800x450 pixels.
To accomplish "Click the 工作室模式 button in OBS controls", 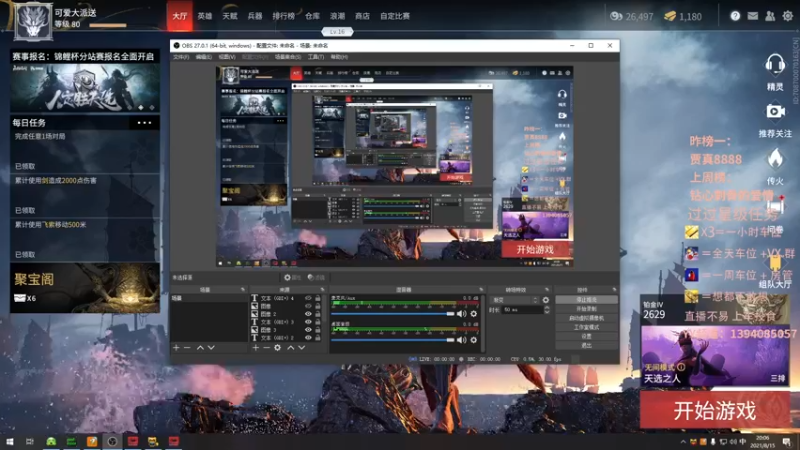I will tap(586, 328).
